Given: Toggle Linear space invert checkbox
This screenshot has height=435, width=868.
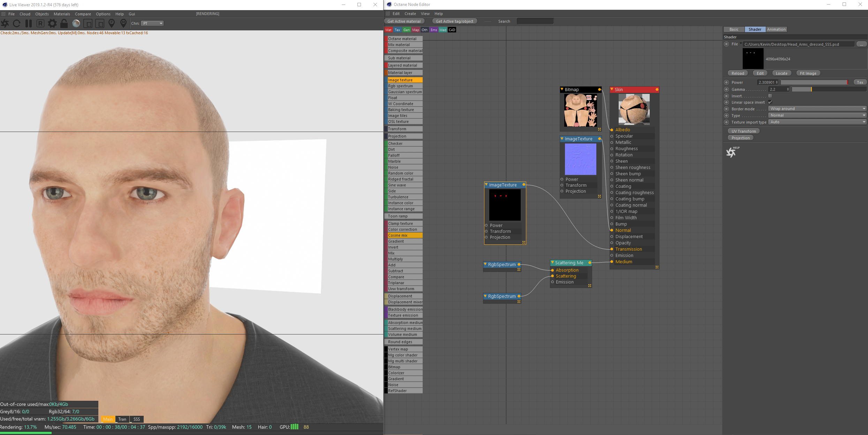Looking at the screenshot, I should pyautogui.click(x=770, y=102).
